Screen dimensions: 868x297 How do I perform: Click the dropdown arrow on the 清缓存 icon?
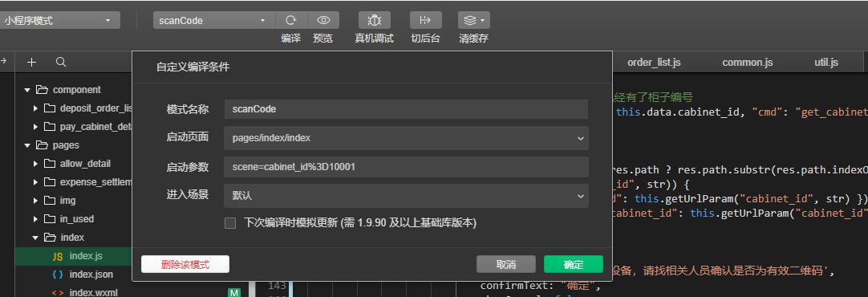coord(482,21)
